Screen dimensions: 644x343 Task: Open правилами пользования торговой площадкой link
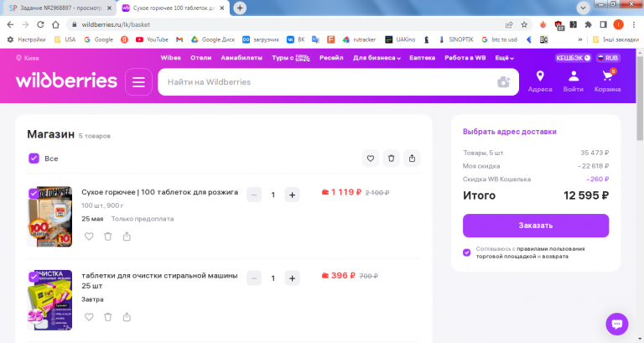[529, 252]
